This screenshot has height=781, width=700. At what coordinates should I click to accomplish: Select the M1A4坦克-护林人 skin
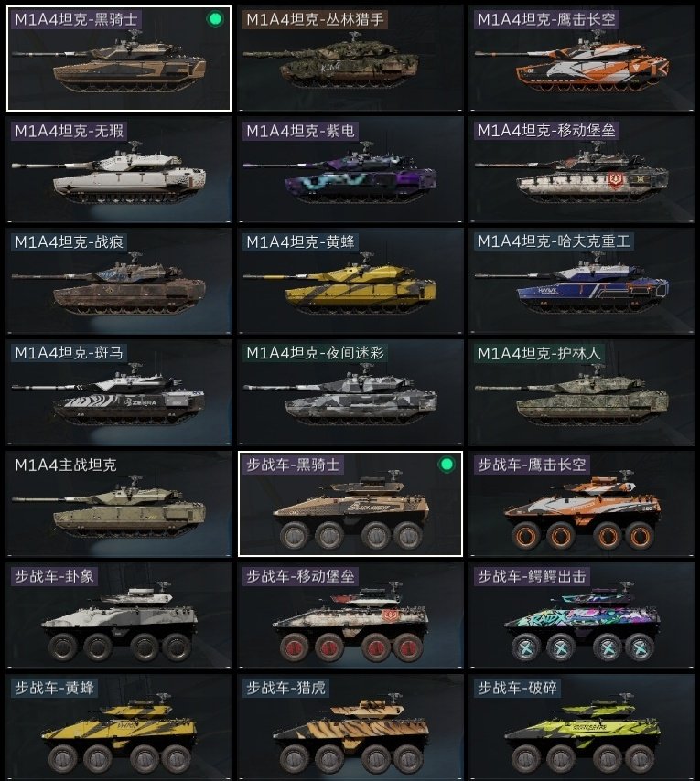pos(582,392)
